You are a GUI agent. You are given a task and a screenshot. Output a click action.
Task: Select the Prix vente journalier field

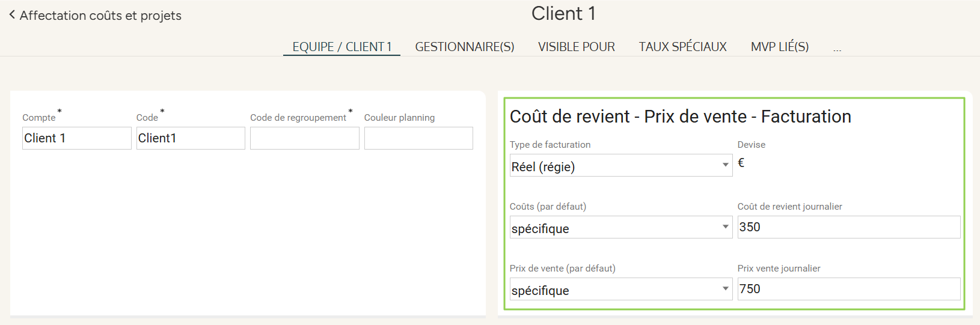pyautogui.click(x=848, y=289)
